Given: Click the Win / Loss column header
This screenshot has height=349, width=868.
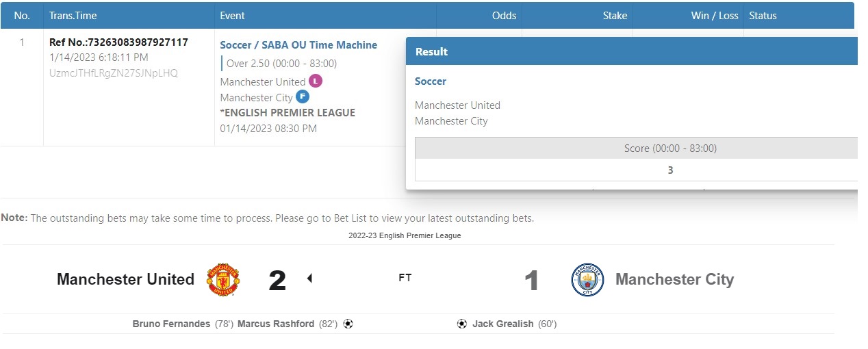Looking at the screenshot, I should click(x=715, y=16).
